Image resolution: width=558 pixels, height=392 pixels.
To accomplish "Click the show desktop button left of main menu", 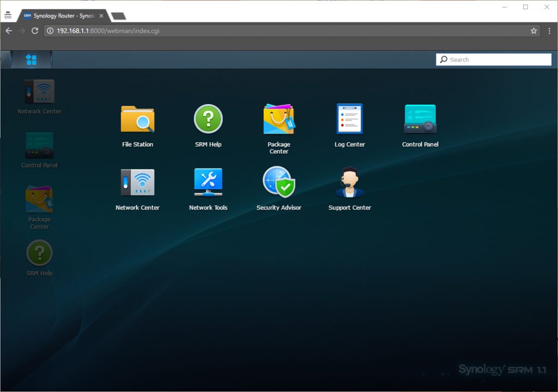I will coord(5,59).
